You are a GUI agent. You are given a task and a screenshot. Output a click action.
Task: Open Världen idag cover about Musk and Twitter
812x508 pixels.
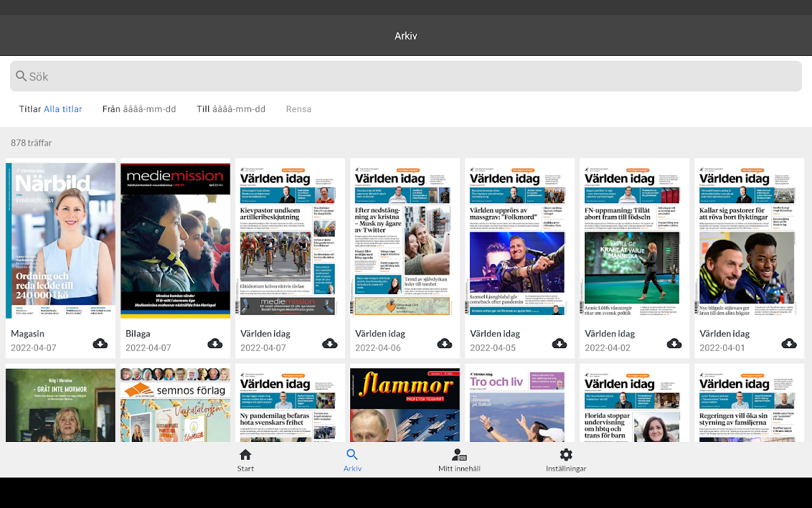tap(405, 241)
